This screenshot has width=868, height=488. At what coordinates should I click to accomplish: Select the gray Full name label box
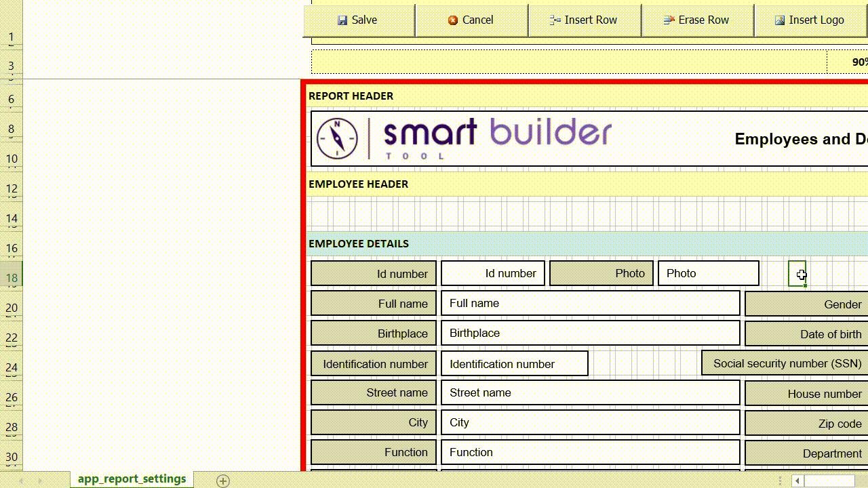click(374, 304)
